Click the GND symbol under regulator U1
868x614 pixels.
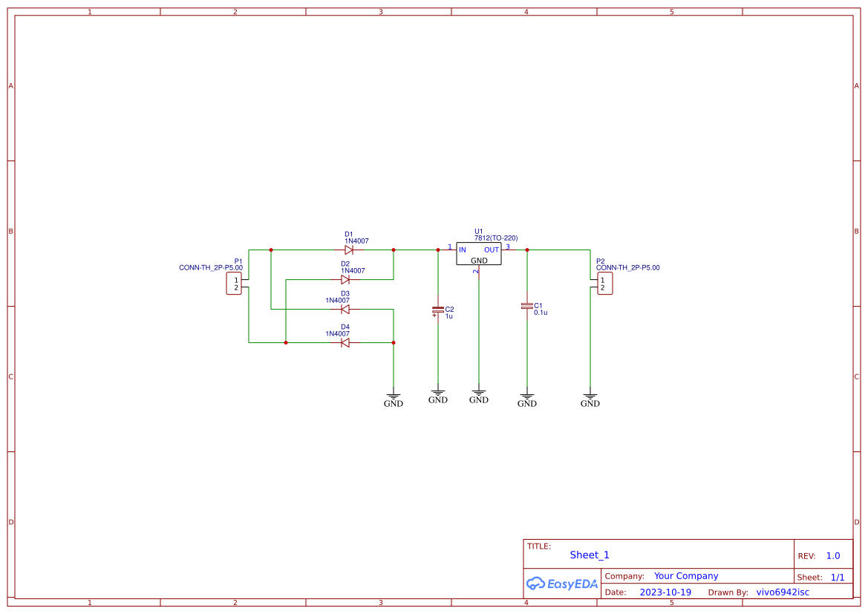pos(480,392)
